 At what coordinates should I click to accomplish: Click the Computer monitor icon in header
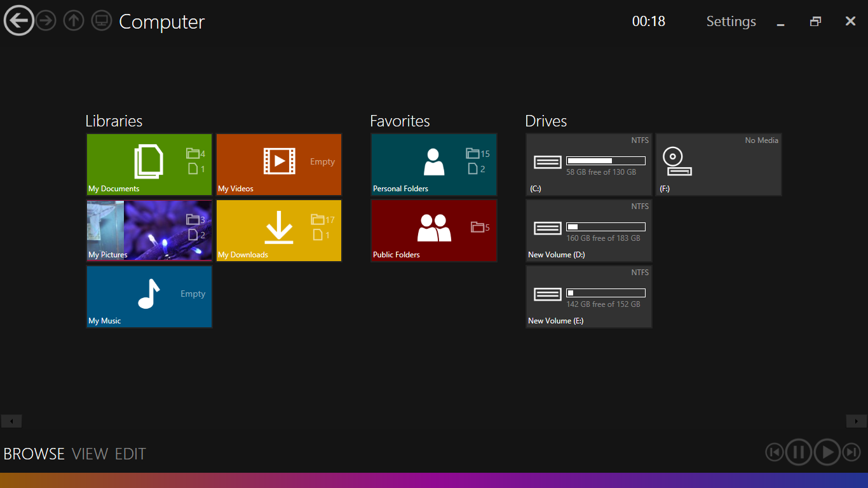(x=101, y=21)
